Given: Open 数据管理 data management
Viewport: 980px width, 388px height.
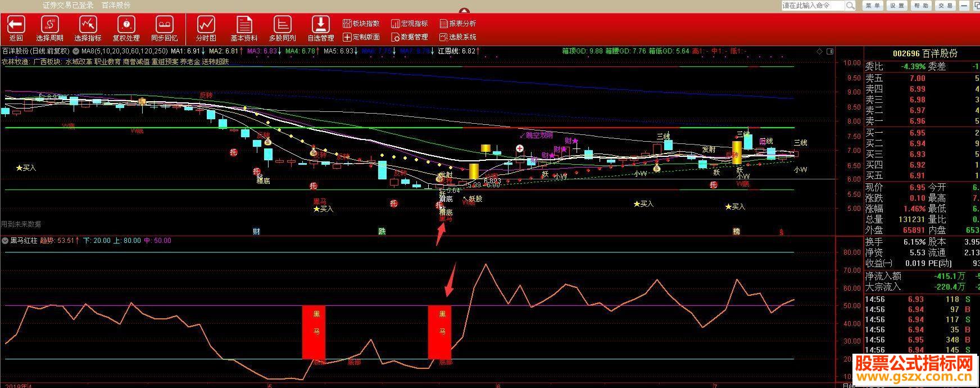Looking at the screenshot, I should [409, 37].
